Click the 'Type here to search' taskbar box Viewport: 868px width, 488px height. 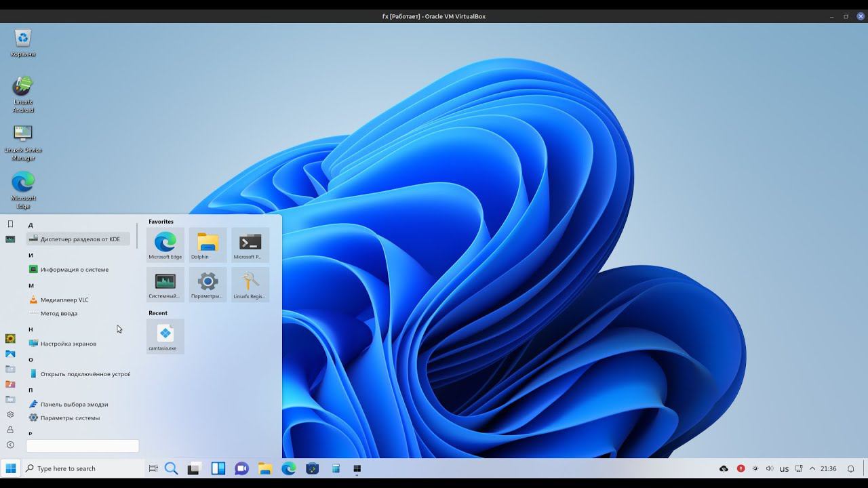point(83,468)
